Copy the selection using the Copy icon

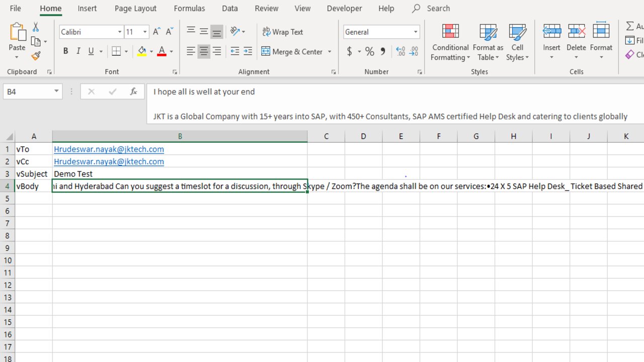tap(36, 42)
